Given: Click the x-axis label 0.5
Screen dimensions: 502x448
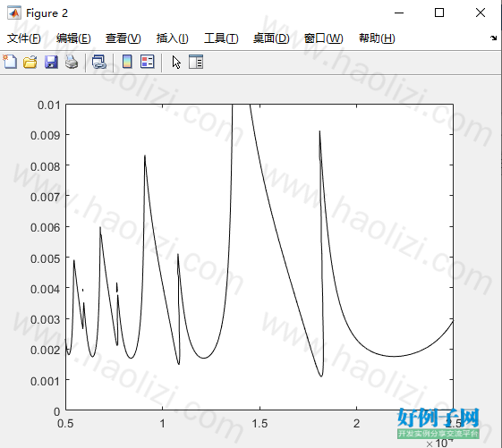Looking at the screenshot, I should click(x=65, y=423).
